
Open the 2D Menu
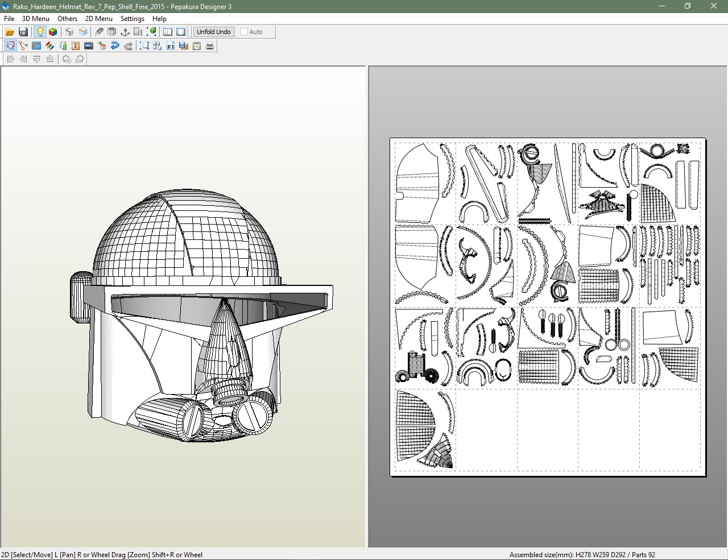pos(99,18)
